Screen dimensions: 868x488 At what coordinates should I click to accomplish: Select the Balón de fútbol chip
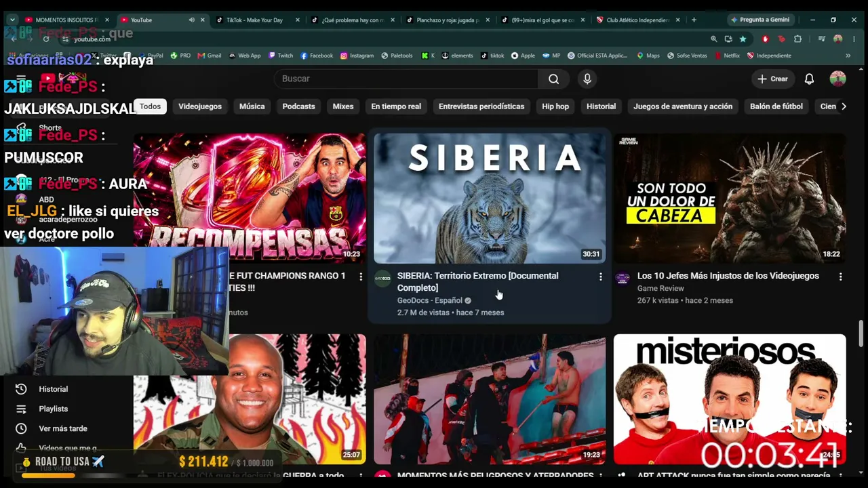[x=776, y=106]
